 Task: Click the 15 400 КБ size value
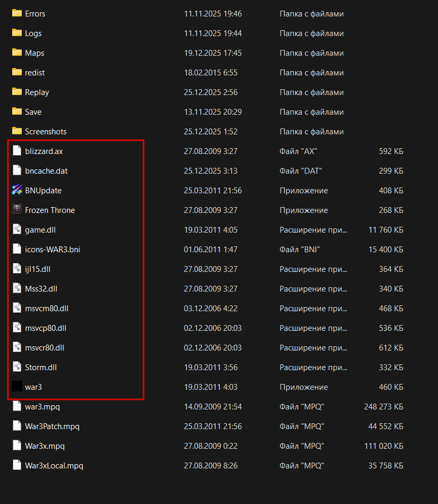coord(386,250)
